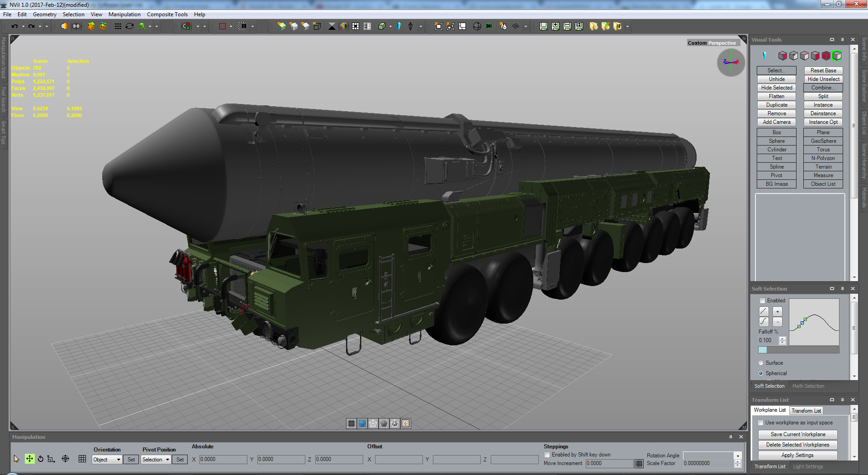Open the Pivot Position dropdown showing Selection

155,459
